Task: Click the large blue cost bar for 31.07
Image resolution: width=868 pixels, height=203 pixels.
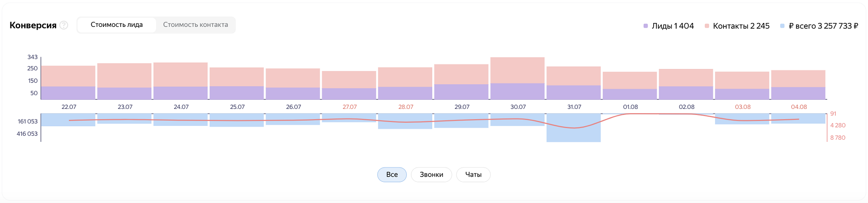Action: click(573, 134)
